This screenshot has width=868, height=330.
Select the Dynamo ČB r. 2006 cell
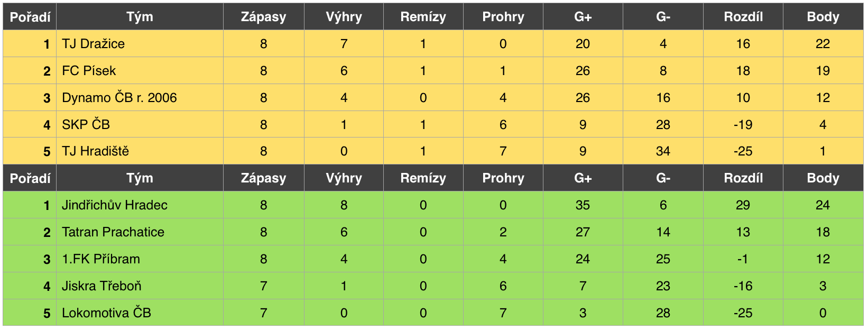click(x=140, y=98)
